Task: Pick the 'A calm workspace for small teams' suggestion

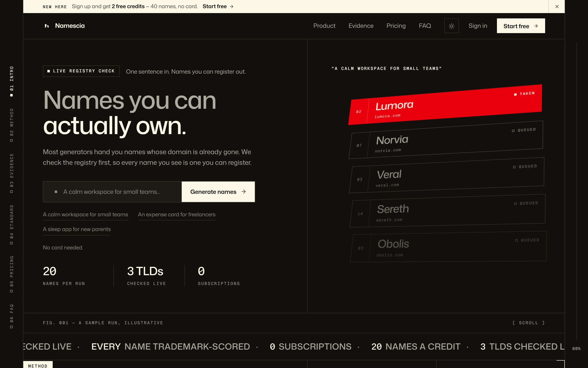Action: coord(86,215)
